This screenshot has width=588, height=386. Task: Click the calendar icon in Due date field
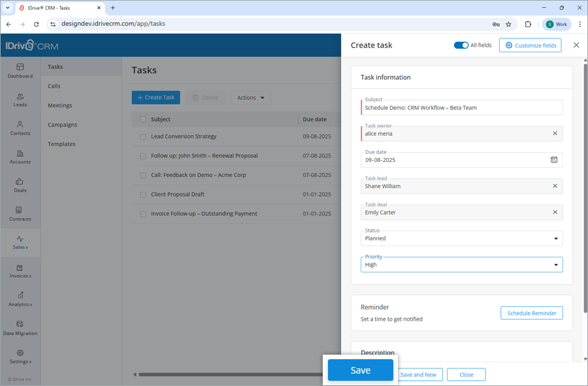(x=553, y=159)
